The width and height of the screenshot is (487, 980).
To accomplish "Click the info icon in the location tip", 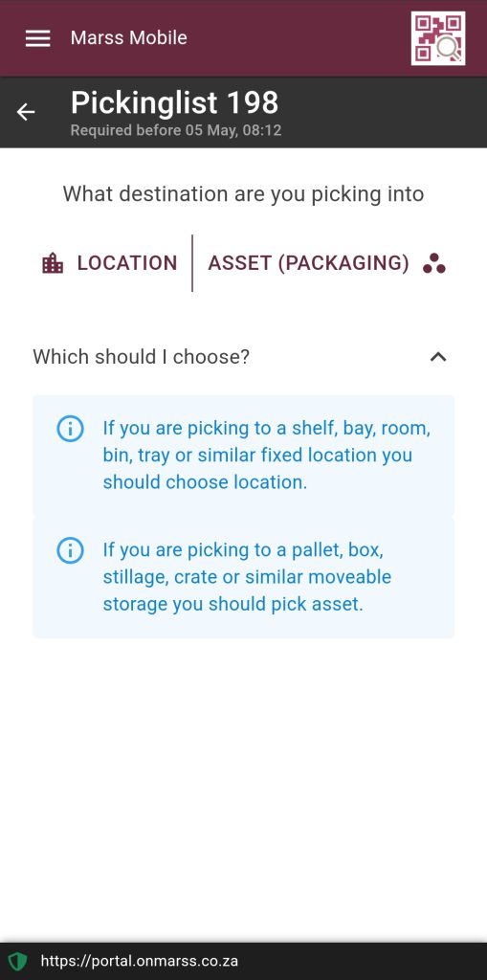I will 70,430.
